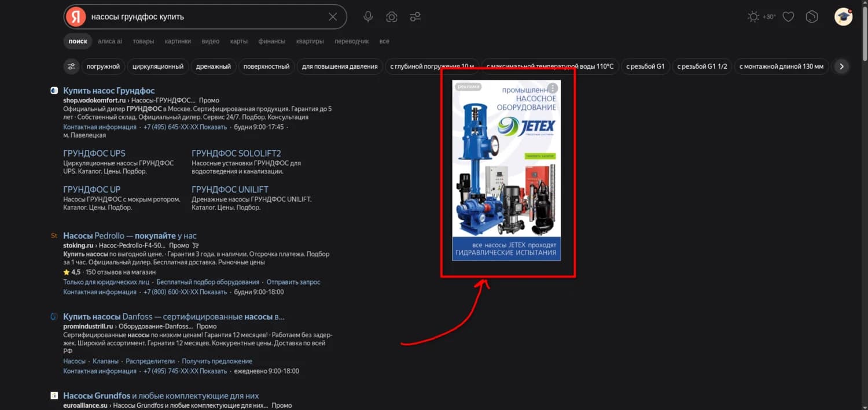This screenshot has width=868, height=410.
Task: Switch to финансы tab
Action: (272, 41)
